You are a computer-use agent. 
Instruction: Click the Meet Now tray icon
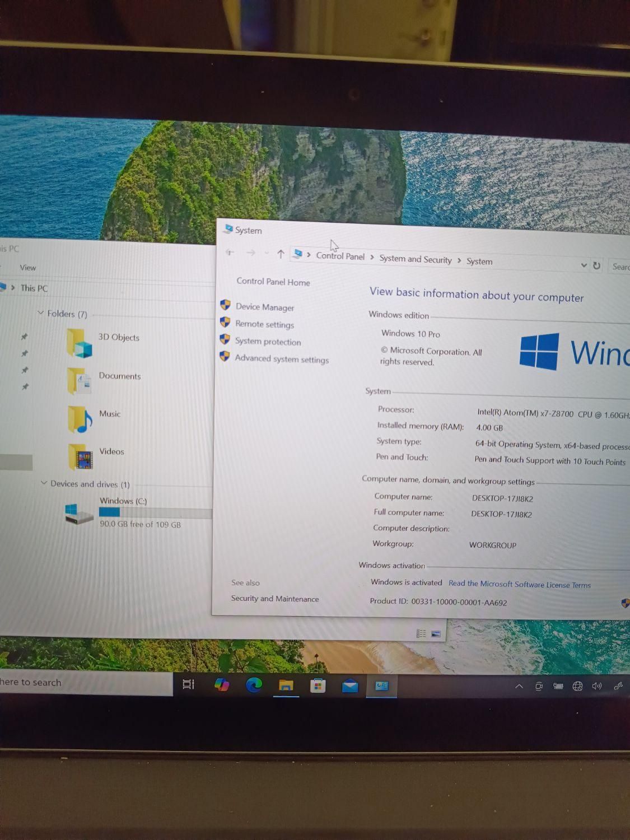[539, 686]
